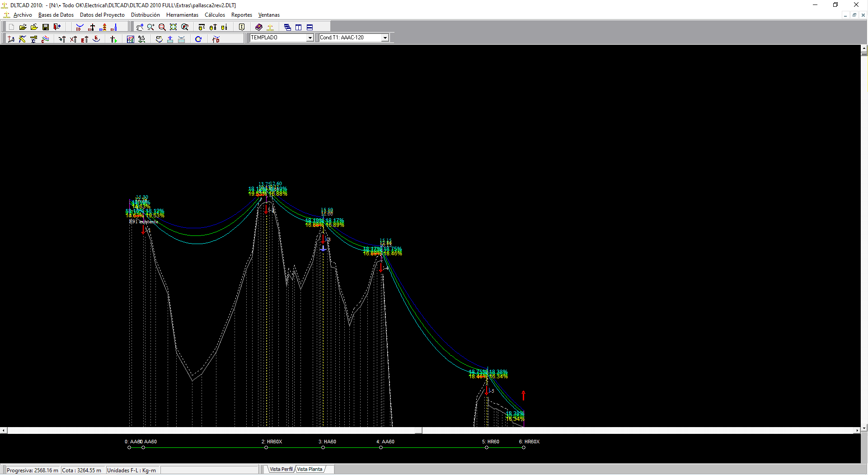Select the Vista Perfil tab

pyautogui.click(x=281, y=469)
